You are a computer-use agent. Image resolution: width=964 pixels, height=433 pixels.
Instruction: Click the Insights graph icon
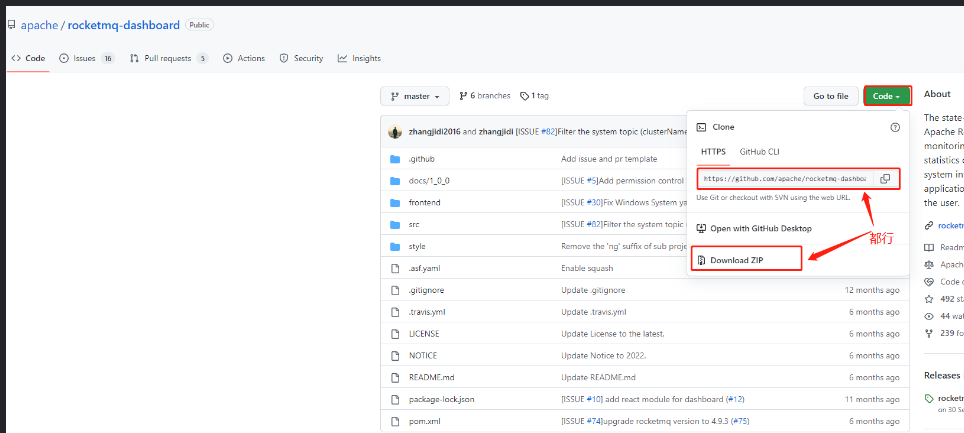pyautogui.click(x=342, y=58)
